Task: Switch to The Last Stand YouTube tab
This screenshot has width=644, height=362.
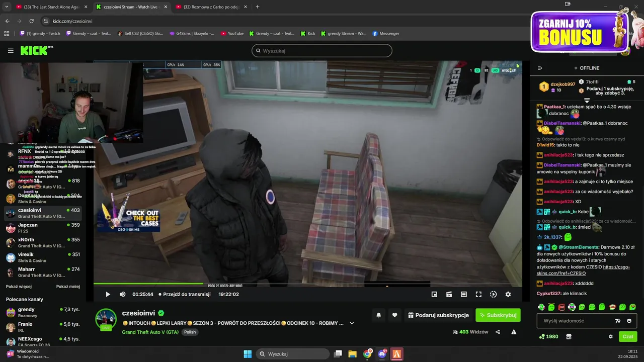Action: click(51, 7)
